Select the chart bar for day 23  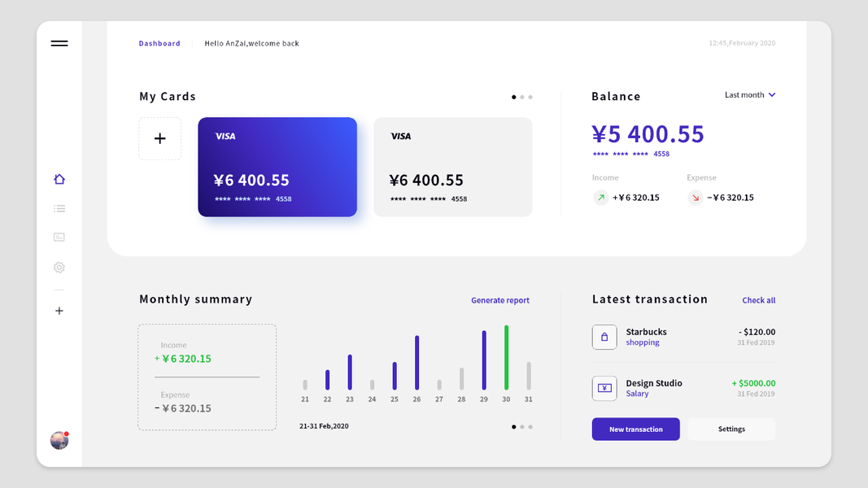click(350, 373)
